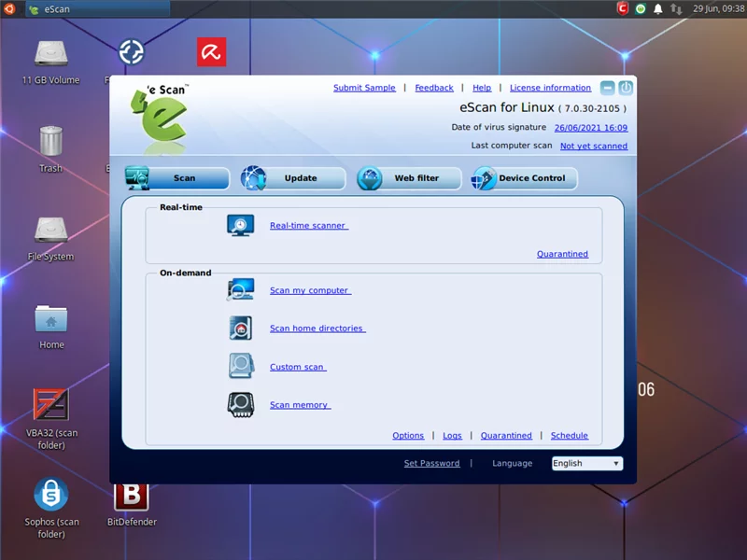Select eScan taskbar window button
The height and width of the screenshot is (560, 747).
(x=98, y=9)
